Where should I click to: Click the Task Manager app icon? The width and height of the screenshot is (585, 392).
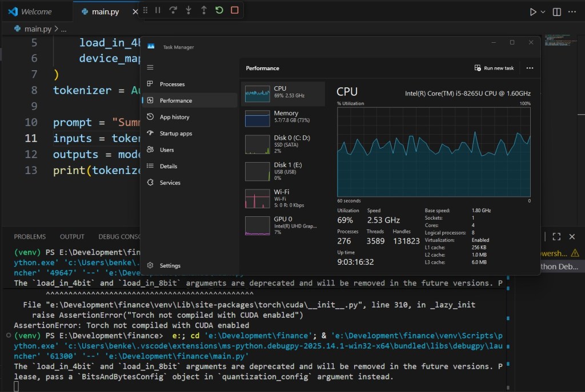(151, 47)
